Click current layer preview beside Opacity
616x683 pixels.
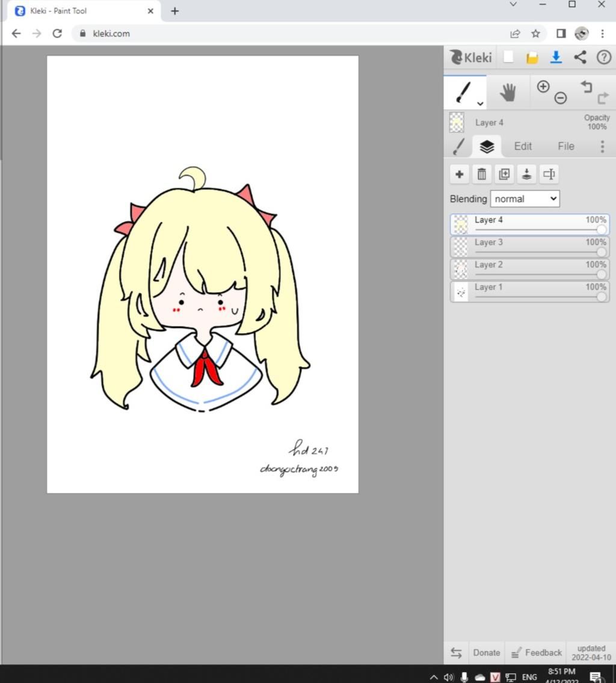click(457, 123)
